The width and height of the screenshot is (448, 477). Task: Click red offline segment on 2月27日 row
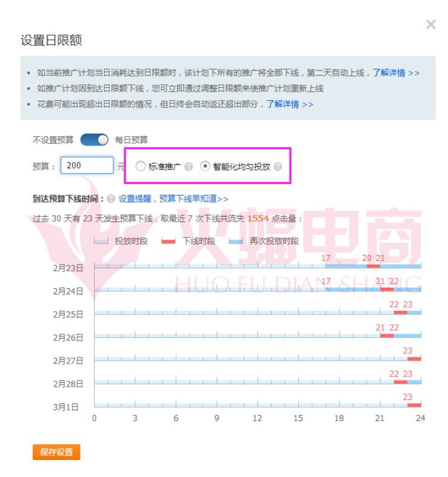coord(414,359)
